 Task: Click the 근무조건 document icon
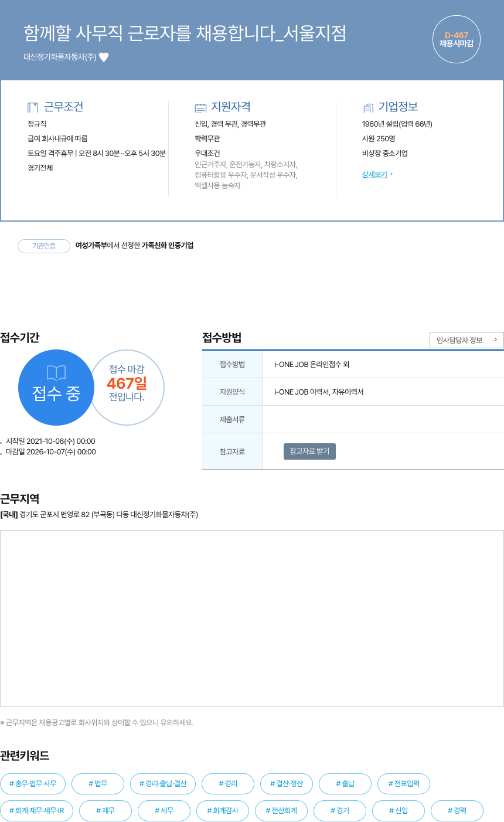[33, 107]
